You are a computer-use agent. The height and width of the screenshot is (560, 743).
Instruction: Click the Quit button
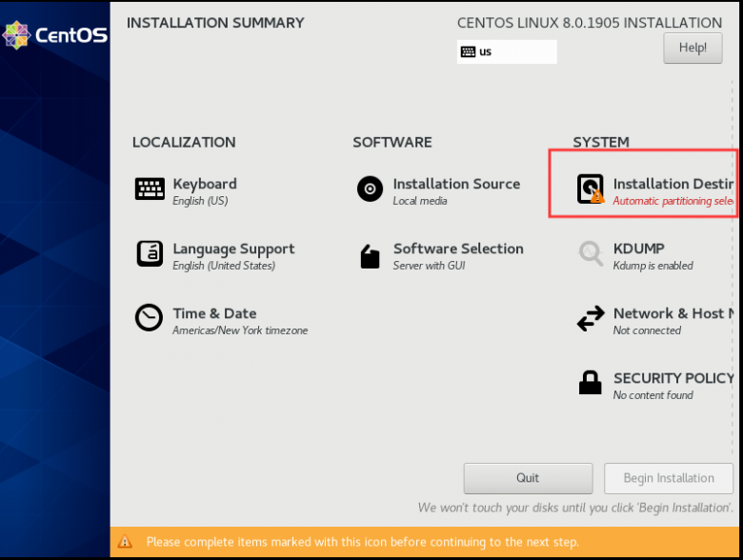click(x=528, y=478)
